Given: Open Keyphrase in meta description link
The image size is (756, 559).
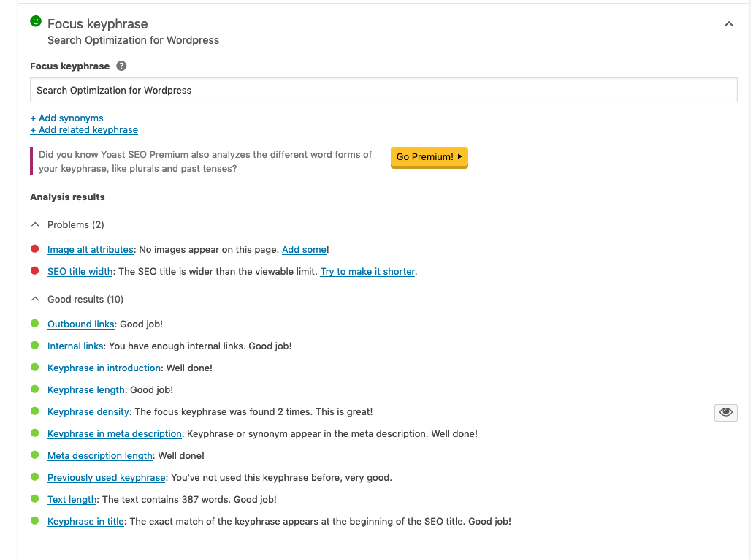Looking at the screenshot, I should [114, 433].
